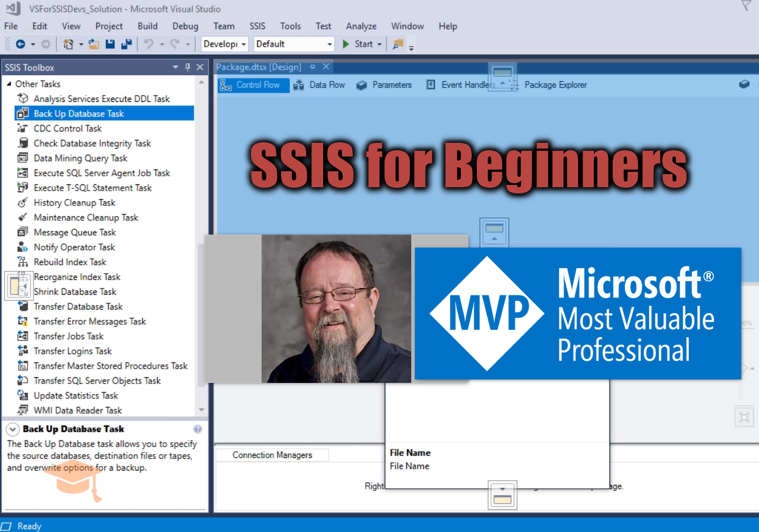Viewport: 759px width, 532px height.
Task: Click the Execute SQL Server Agent Job icon
Action: (23, 172)
